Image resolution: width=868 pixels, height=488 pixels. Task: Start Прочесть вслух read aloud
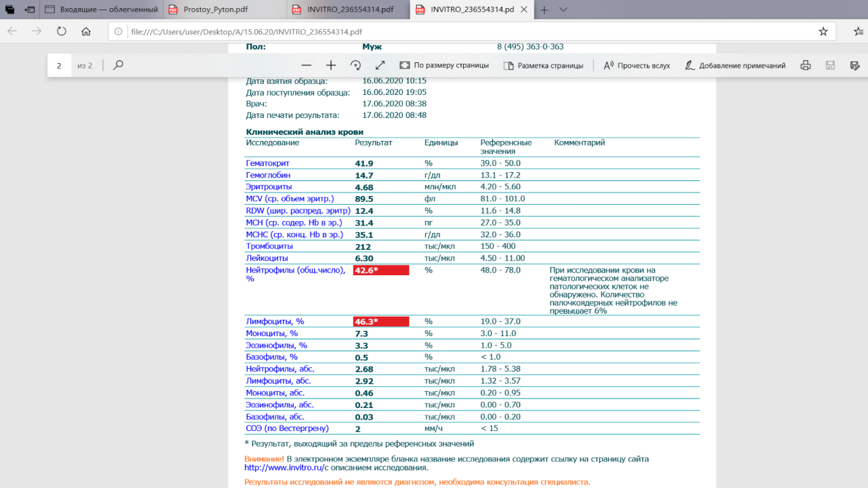coord(636,66)
